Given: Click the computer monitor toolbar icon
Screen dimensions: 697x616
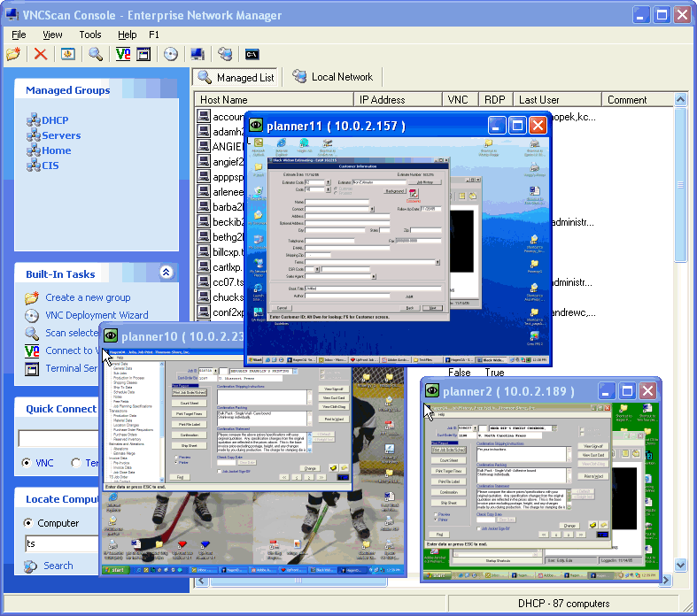Looking at the screenshot, I should point(197,54).
